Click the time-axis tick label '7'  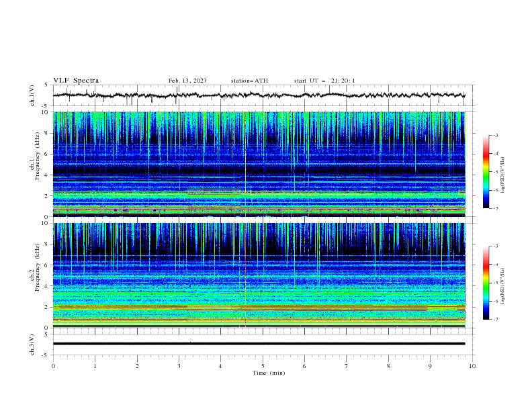pos(347,366)
